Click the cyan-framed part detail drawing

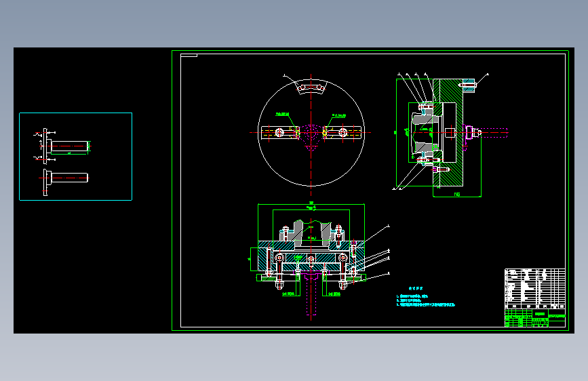[75, 157]
